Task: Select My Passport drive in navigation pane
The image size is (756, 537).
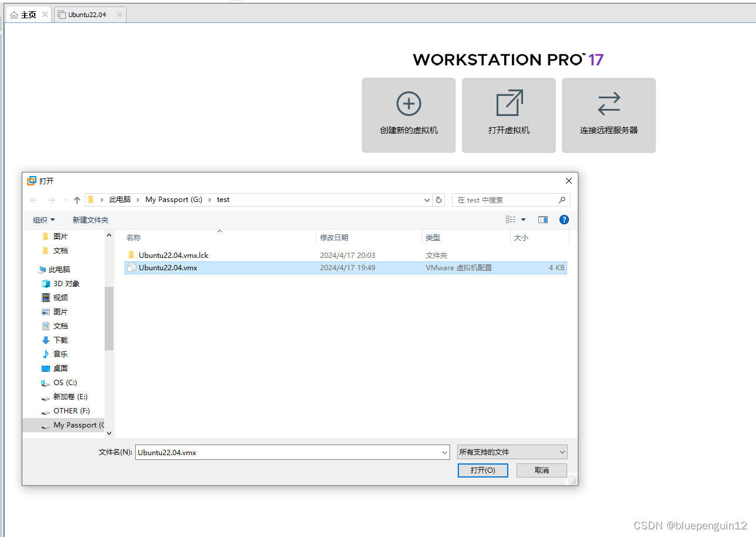Action: tap(64, 425)
